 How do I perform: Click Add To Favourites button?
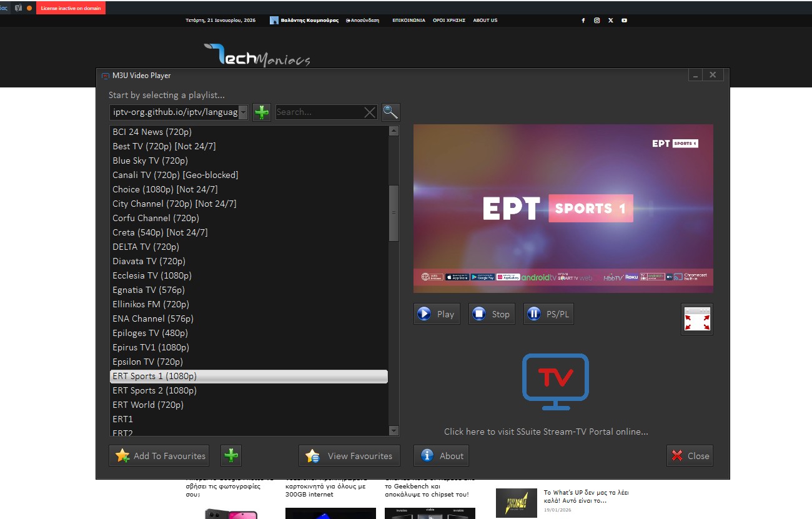tap(159, 456)
